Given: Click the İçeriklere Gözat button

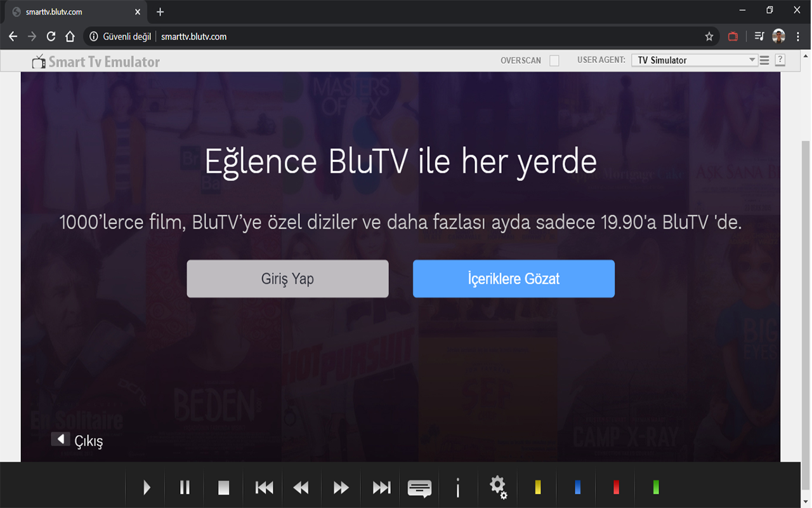Looking at the screenshot, I should pos(514,279).
